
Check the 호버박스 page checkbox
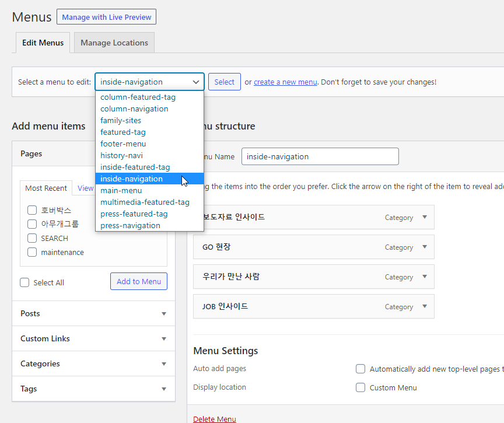pyautogui.click(x=32, y=210)
